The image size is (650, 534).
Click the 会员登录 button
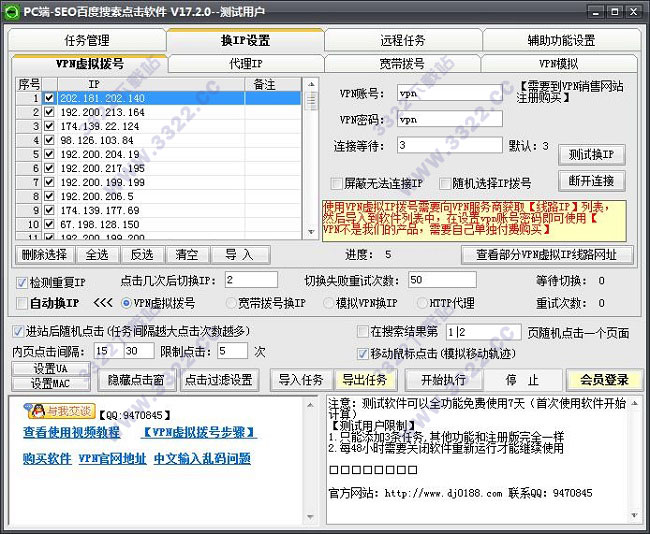(x=604, y=380)
